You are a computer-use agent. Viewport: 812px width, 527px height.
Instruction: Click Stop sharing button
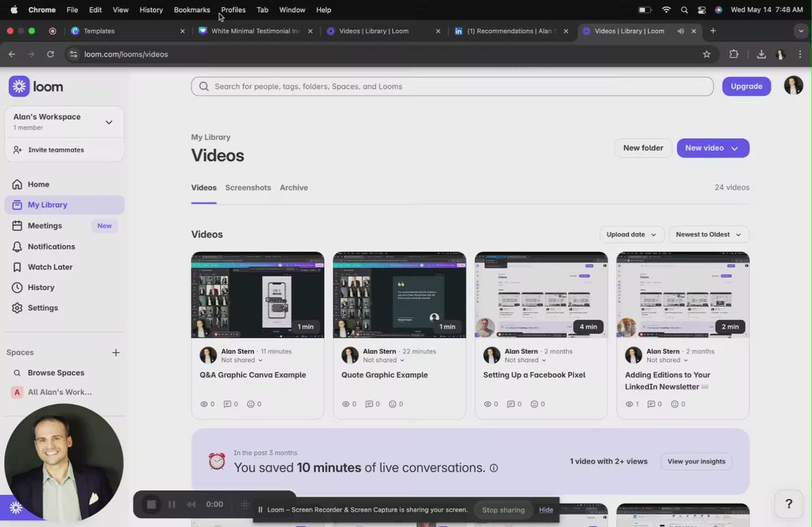[x=503, y=510]
